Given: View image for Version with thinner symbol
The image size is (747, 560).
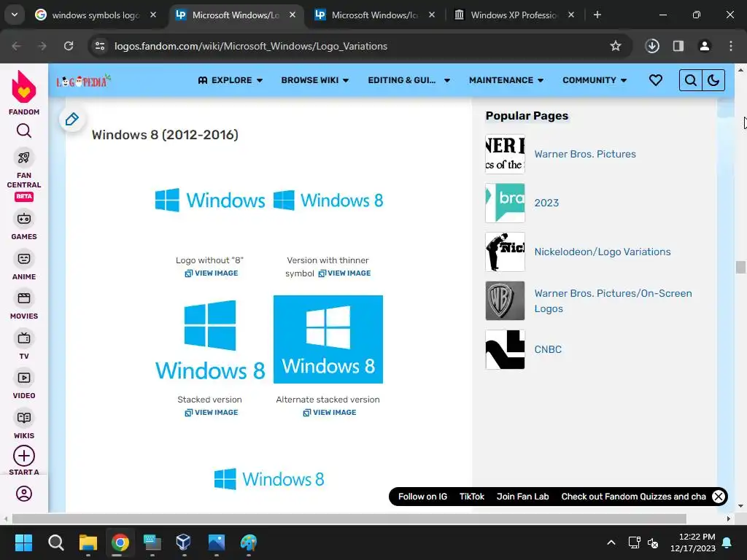Looking at the screenshot, I should 344,273.
